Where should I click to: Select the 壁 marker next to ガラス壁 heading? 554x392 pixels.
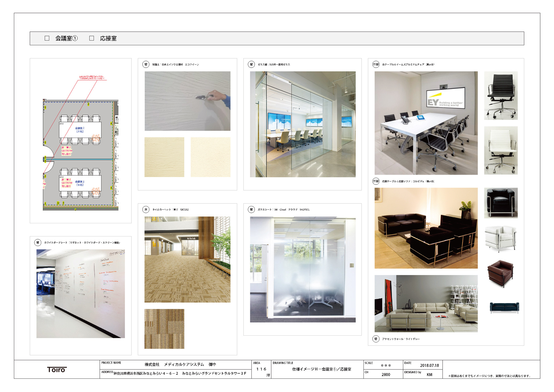251,64
